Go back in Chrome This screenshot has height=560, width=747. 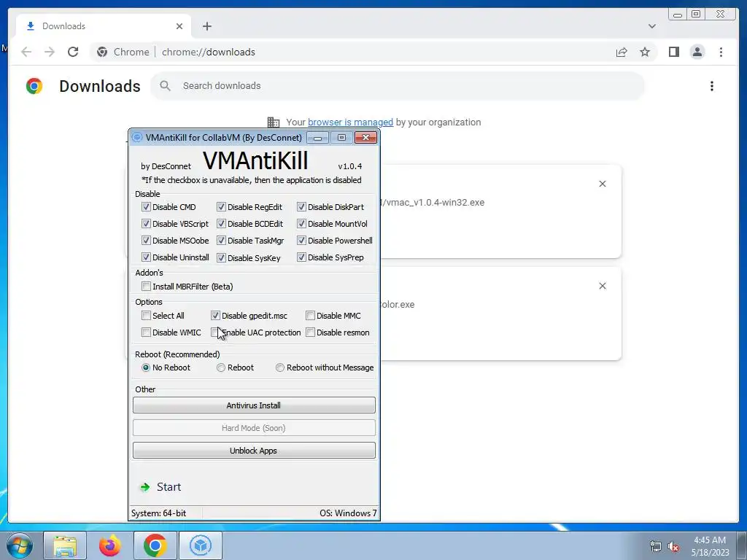click(x=26, y=52)
